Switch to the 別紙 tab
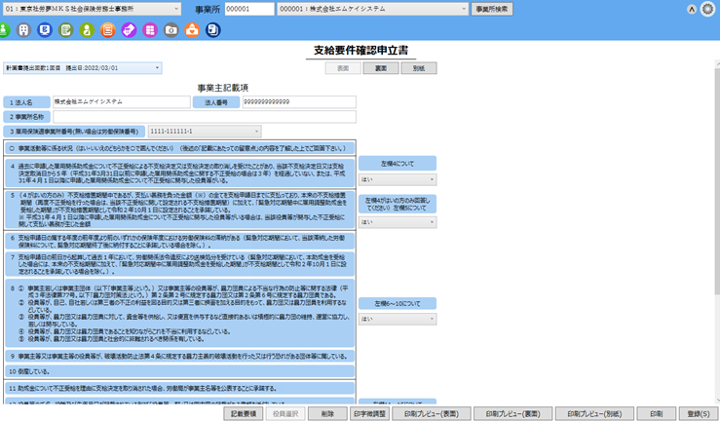 pyautogui.click(x=419, y=68)
